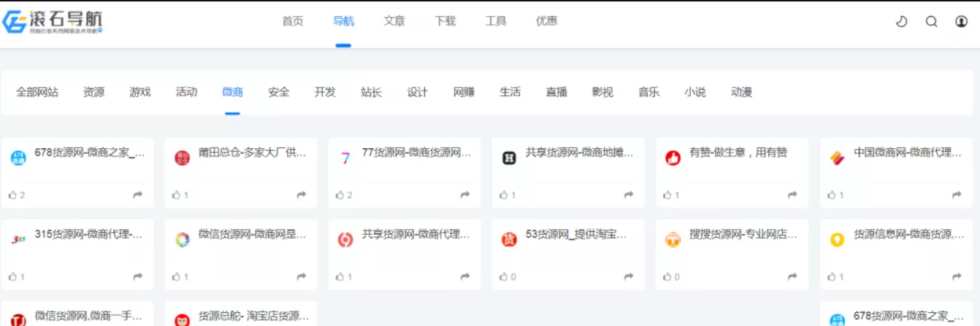Open 优惠 in top navigation
This screenshot has height=326, width=980.
pos(546,21)
